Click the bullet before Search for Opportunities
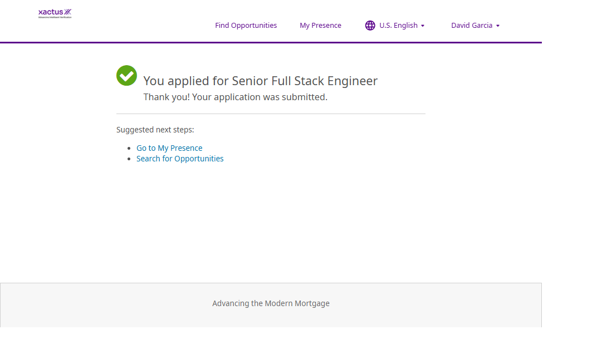602x364 pixels. pyautogui.click(x=129, y=159)
